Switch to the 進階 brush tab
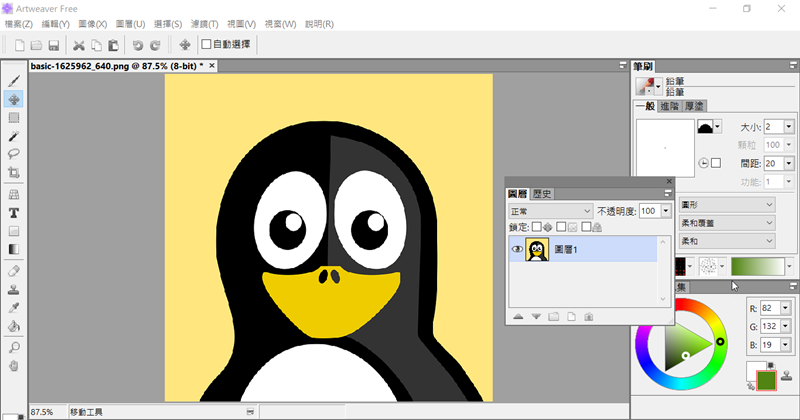This screenshot has width=800, height=420. point(668,106)
